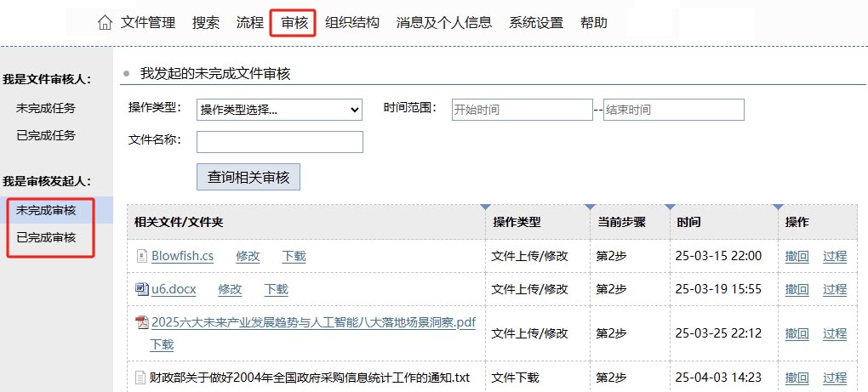The width and height of the screenshot is (868, 392).
Task: Open the 流程 menu
Action: click(x=249, y=23)
